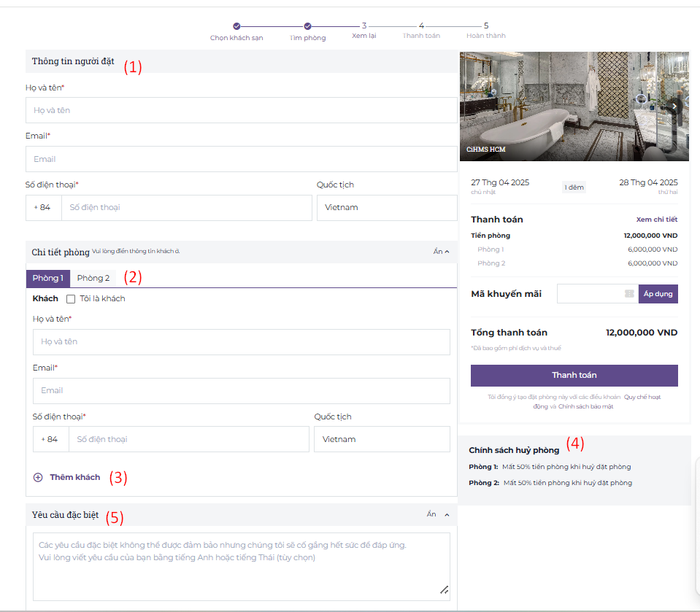Click step 3 Xem lại in progress bar
The image size is (700, 612).
[364, 26]
